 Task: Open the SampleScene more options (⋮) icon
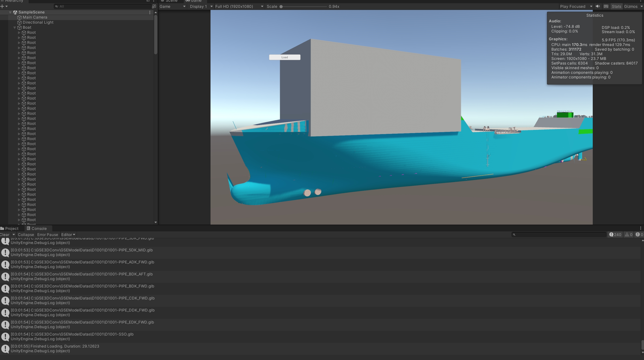click(150, 12)
